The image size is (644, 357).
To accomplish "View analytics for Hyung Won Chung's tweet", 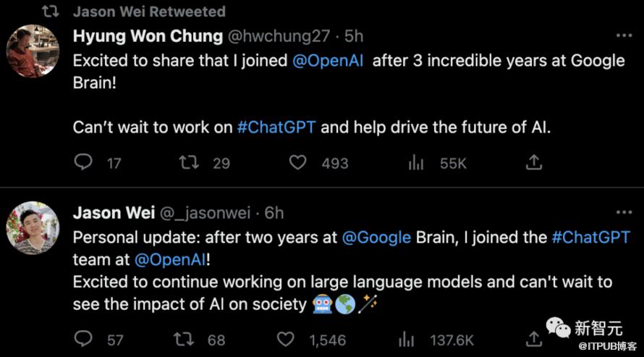I will click(415, 163).
